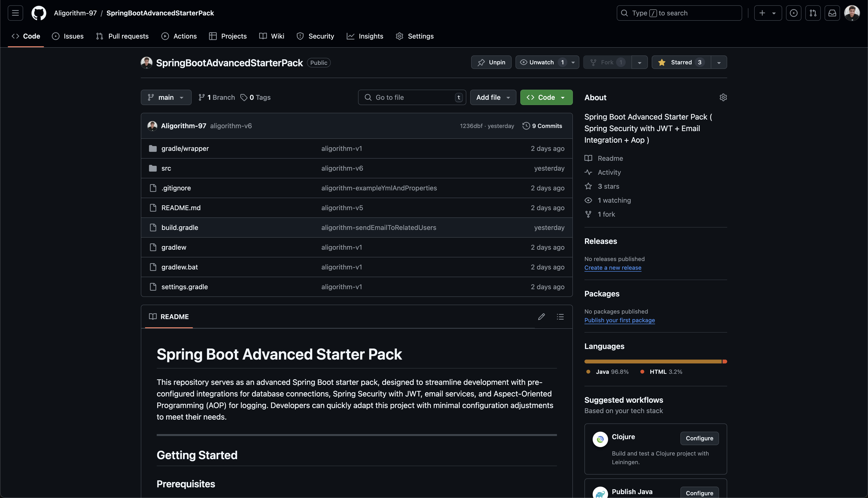The image size is (868, 498).
Task: Switch to the Insights tab
Action: (x=365, y=36)
